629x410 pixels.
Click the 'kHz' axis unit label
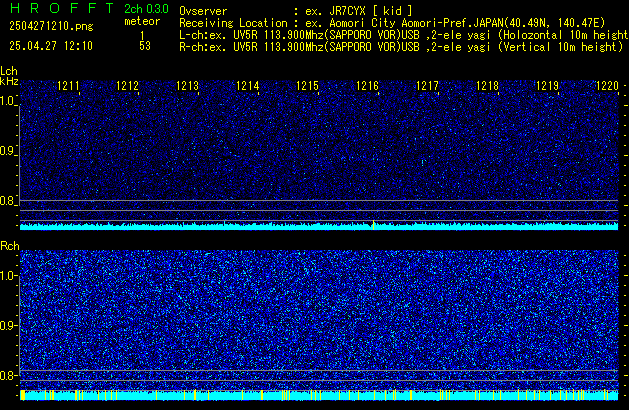click(9, 81)
